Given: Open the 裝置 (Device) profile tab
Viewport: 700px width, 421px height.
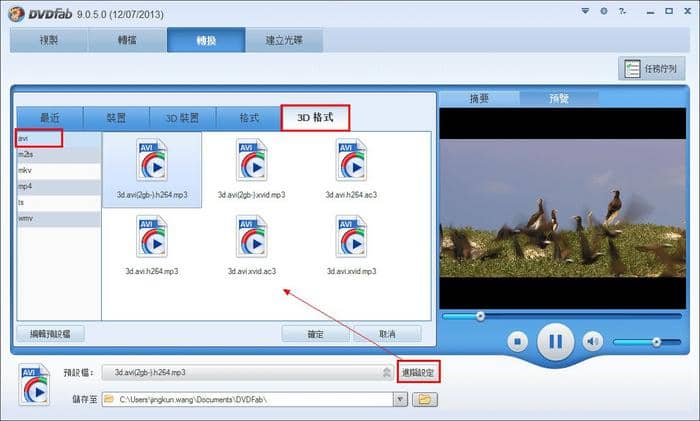Looking at the screenshot, I should point(117,118).
